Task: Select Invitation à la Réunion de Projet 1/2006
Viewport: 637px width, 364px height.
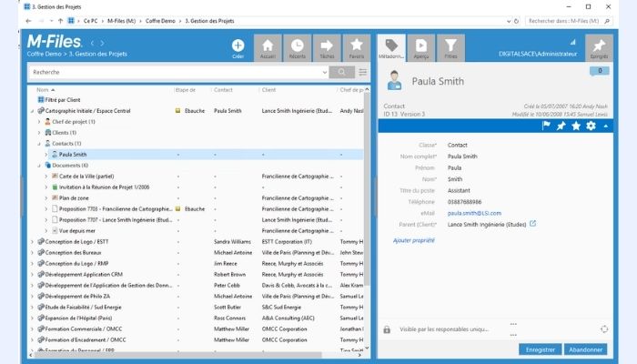Action: pyautogui.click(x=105, y=187)
